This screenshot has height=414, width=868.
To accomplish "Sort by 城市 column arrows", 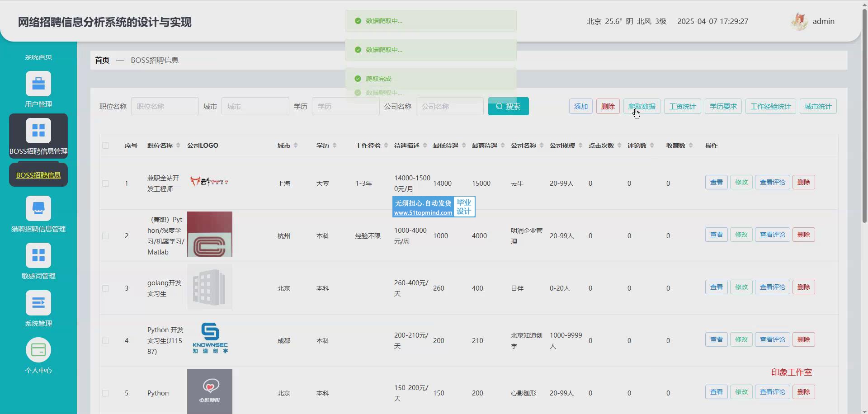I will click(296, 146).
